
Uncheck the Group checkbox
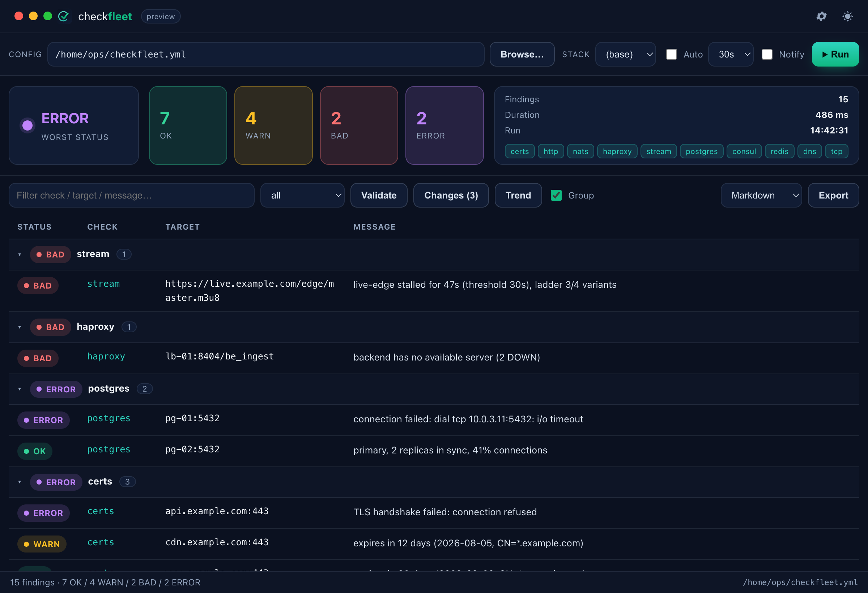point(556,195)
